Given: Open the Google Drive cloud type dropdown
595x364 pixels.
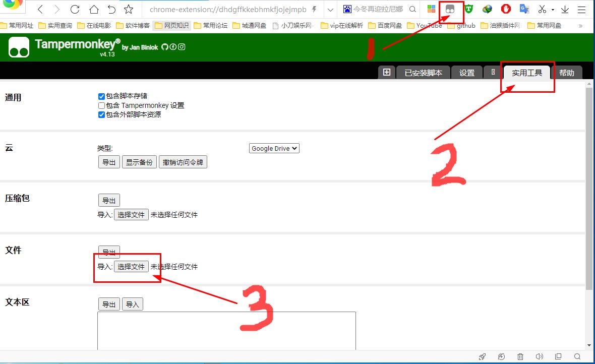Looking at the screenshot, I should tap(274, 148).
